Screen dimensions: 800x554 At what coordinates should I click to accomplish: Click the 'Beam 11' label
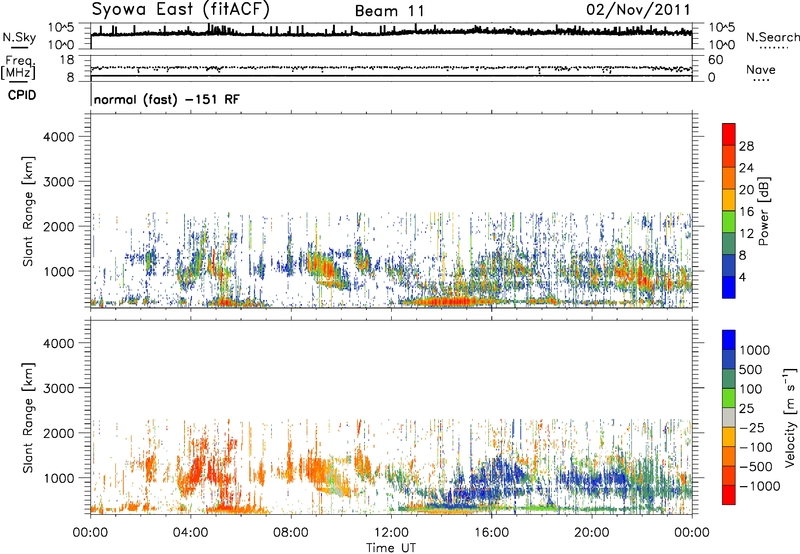coord(390,11)
